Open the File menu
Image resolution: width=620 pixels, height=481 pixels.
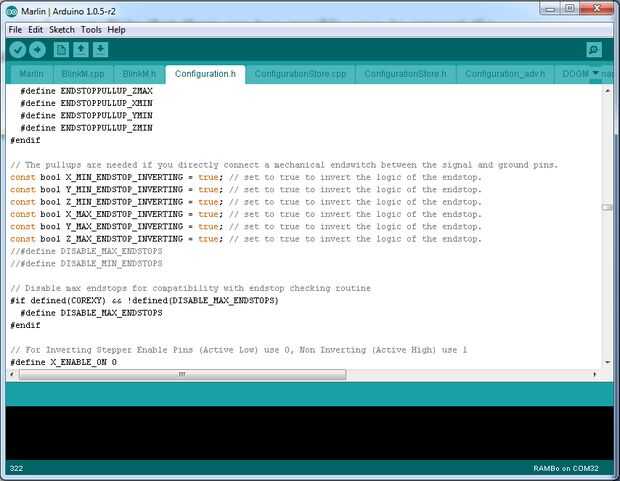pos(15,30)
